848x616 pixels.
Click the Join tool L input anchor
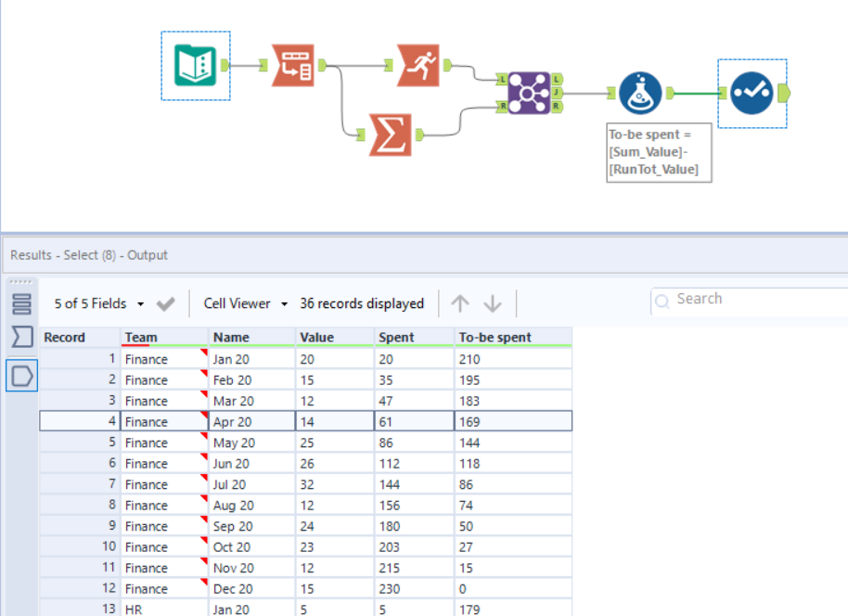click(x=502, y=80)
